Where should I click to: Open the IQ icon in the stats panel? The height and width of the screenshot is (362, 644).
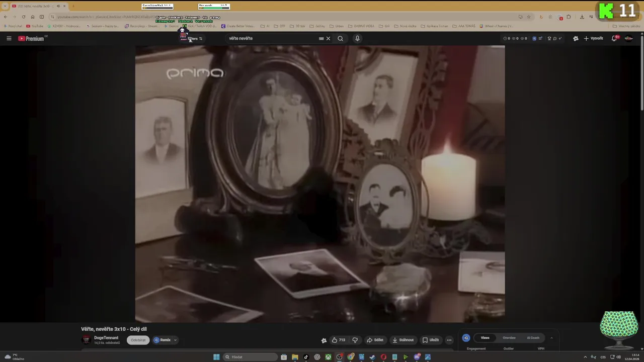point(466,338)
